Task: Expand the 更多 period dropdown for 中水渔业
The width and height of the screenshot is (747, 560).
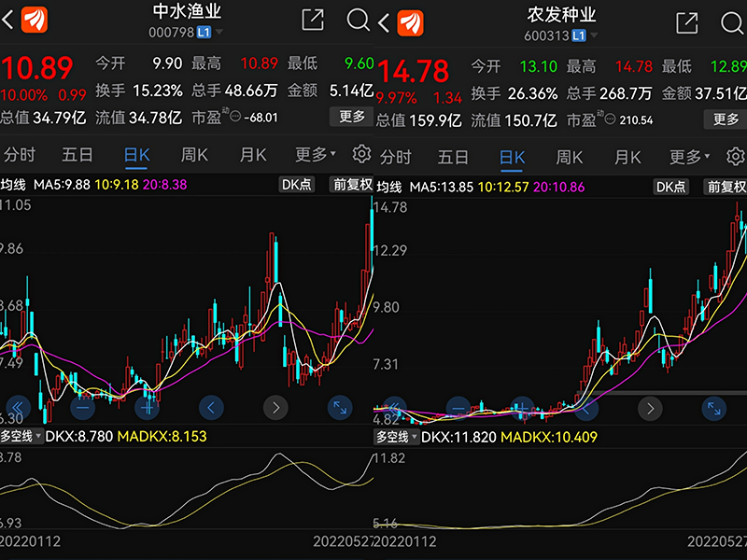Action: point(316,154)
